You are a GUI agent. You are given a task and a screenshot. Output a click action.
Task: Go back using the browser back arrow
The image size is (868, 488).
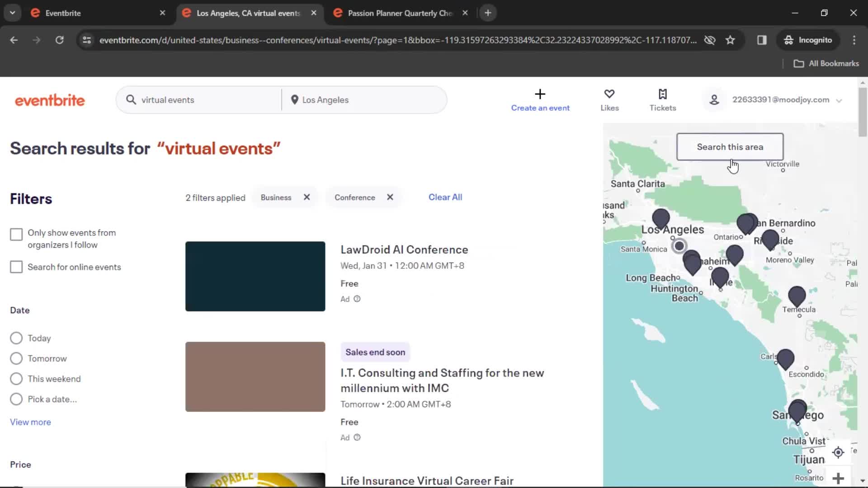(x=14, y=40)
